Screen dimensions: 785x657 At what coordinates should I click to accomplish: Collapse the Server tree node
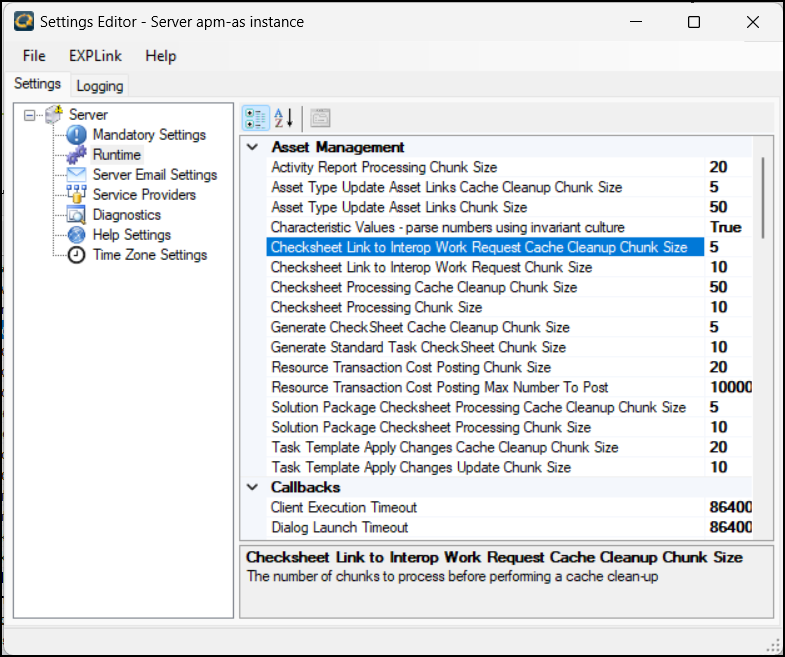point(30,115)
